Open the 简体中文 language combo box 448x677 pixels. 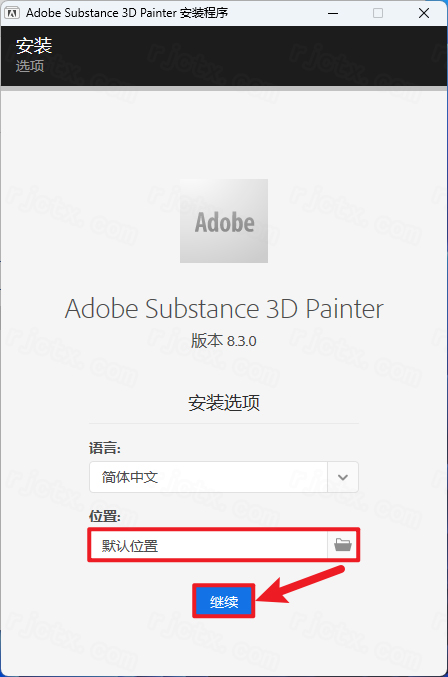pyautogui.click(x=224, y=477)
